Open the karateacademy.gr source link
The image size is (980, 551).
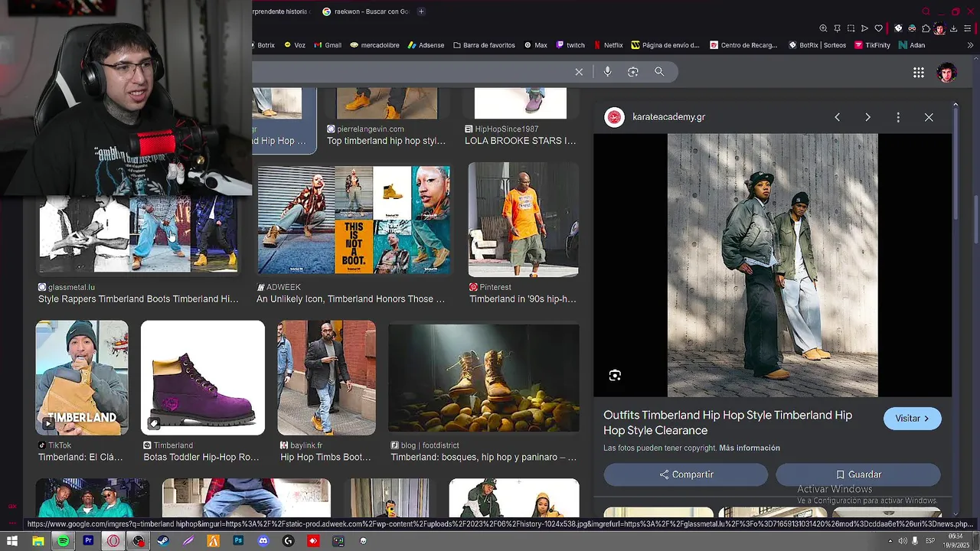668,117
